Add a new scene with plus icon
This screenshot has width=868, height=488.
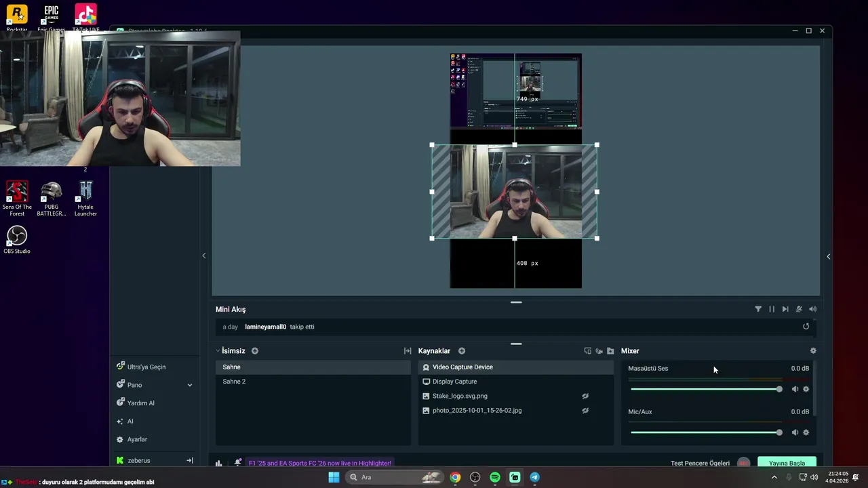pos(255,351)
